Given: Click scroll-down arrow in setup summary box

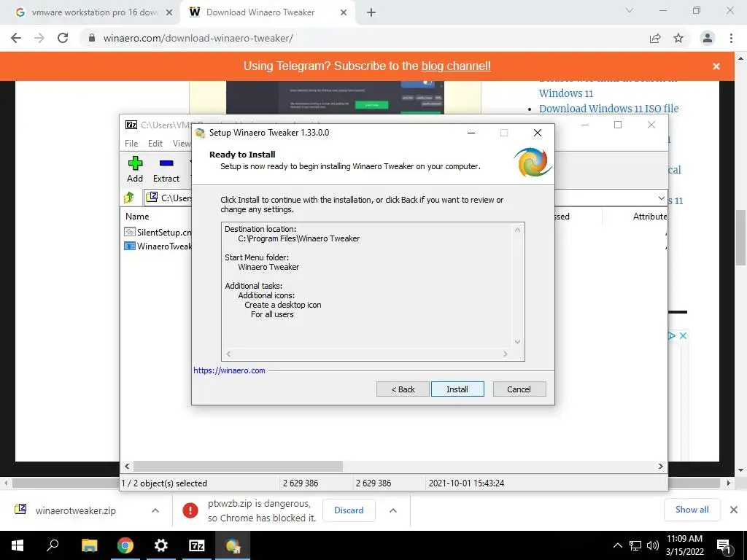Looking at the screenshot, I should click(x=517, y=341).
